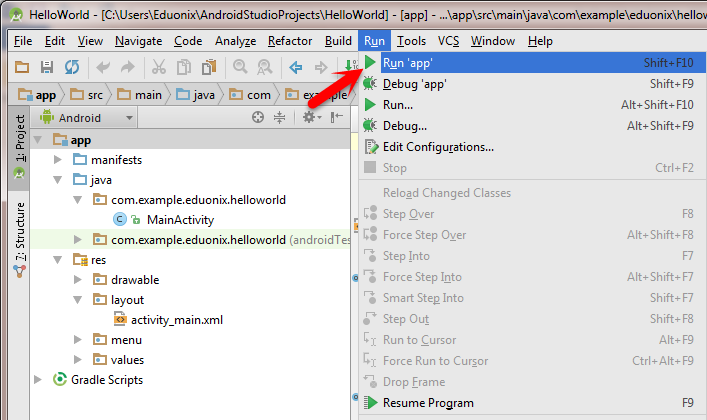
Task: Choose Debug... menu entry
Action: 533,126
